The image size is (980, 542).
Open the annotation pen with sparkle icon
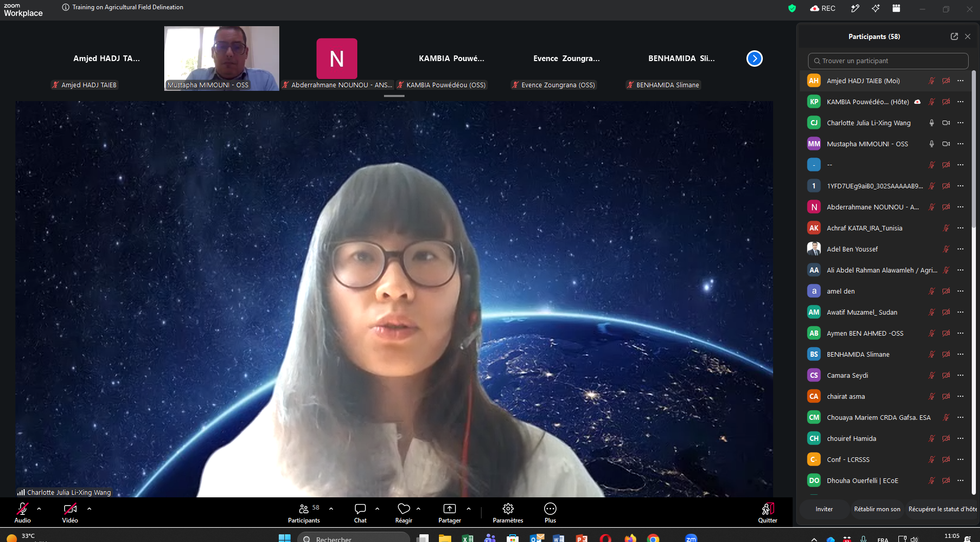(x=855, y=8)
